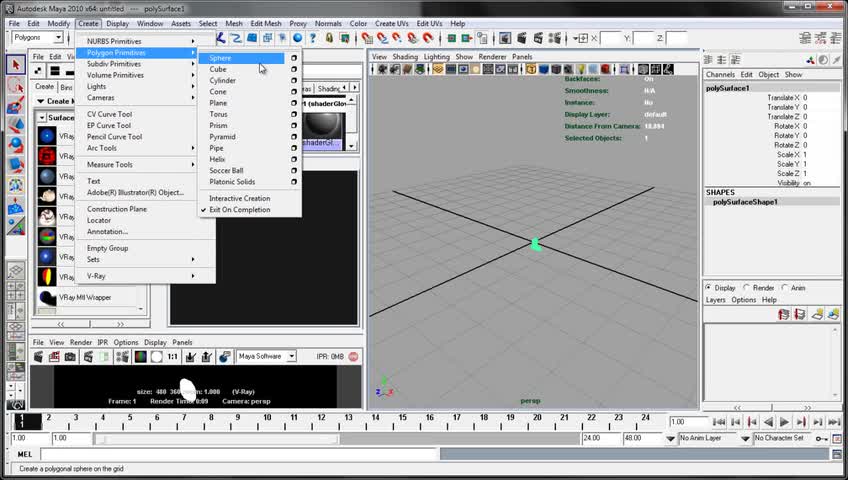
Task: Select the Render radio button
Action: [746, 288]
